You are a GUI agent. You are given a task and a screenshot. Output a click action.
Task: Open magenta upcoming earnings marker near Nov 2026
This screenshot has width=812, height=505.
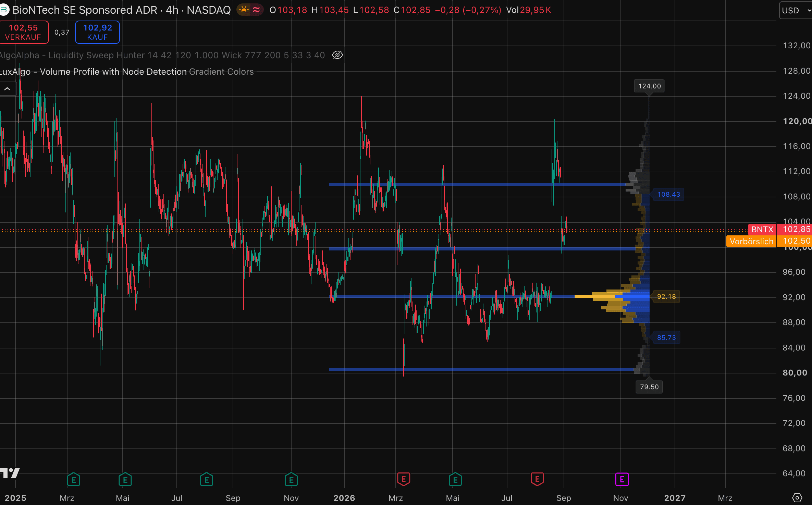click(622, 479)
